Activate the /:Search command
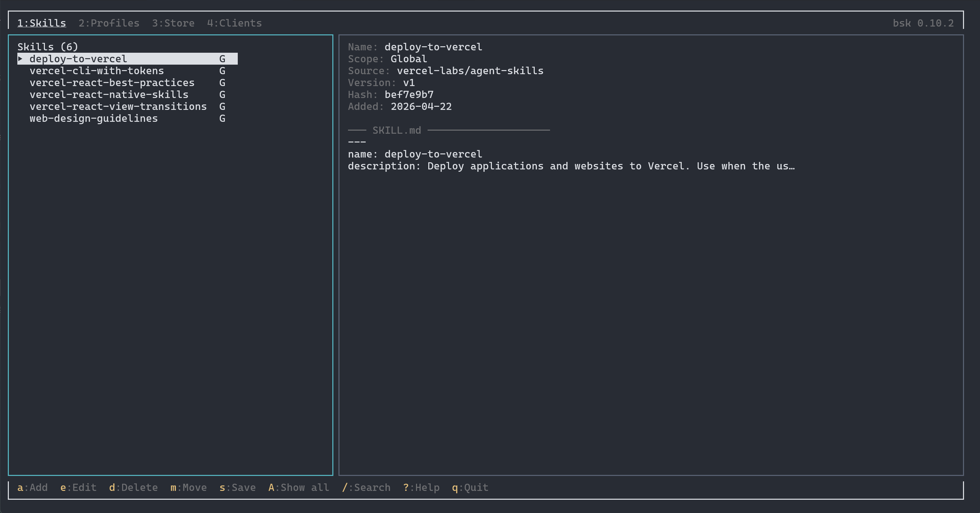The height and width of the screenshot is (513, 980). tap(366, 487)
